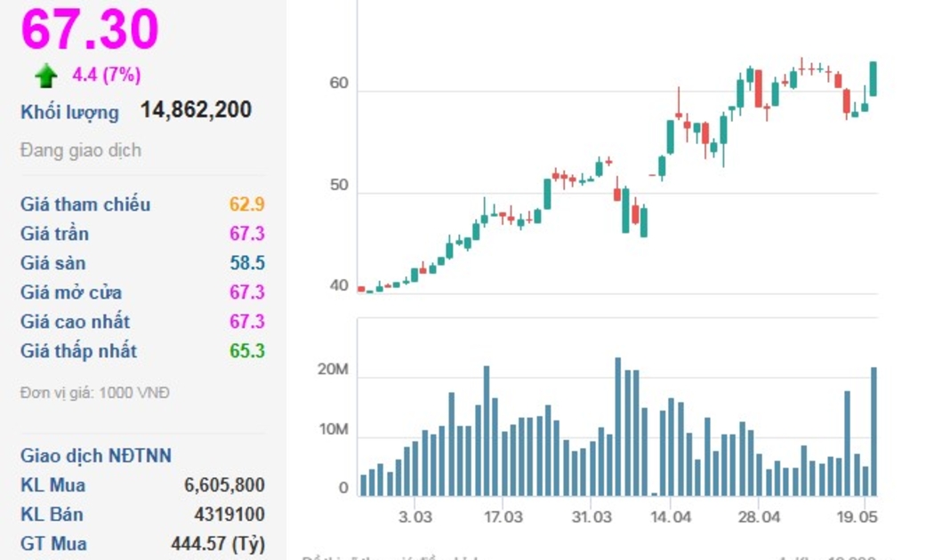Click the Giá sàn value 58.5

246,263
